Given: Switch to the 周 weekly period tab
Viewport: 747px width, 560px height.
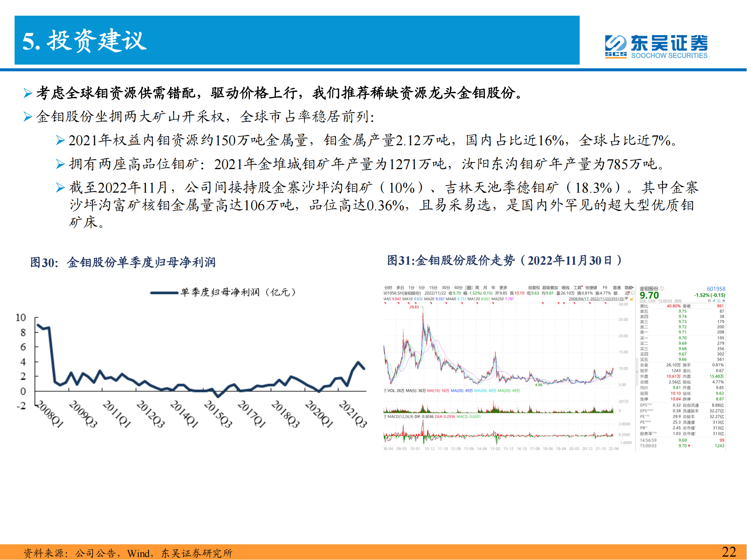Looking at the screenshot, I should point(477,288).
